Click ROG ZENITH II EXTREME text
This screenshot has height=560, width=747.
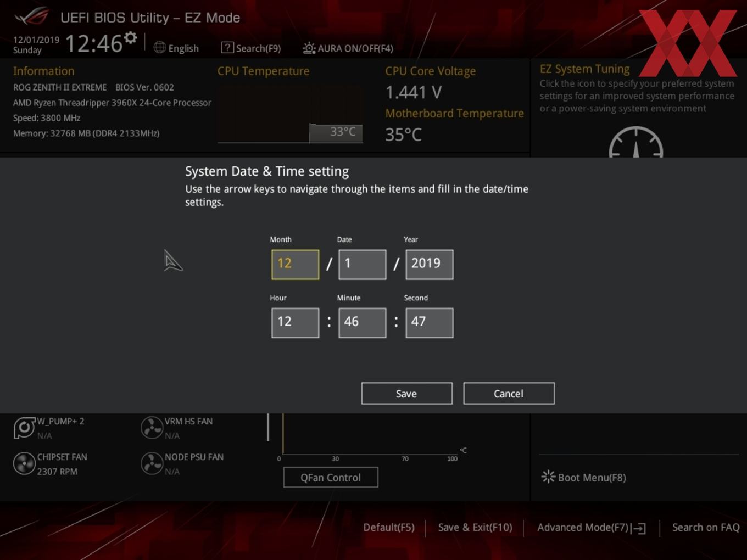[60, 87]
